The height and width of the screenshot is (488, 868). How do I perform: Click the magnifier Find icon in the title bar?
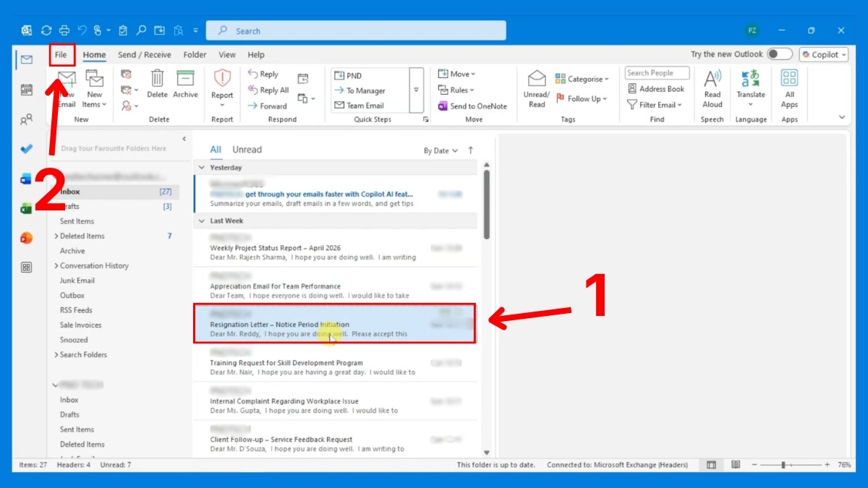[x=141, y=30]
